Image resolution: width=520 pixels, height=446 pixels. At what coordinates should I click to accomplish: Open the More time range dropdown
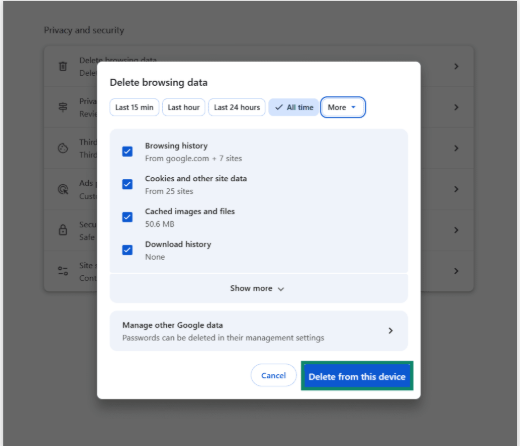[x=343, y=107]
